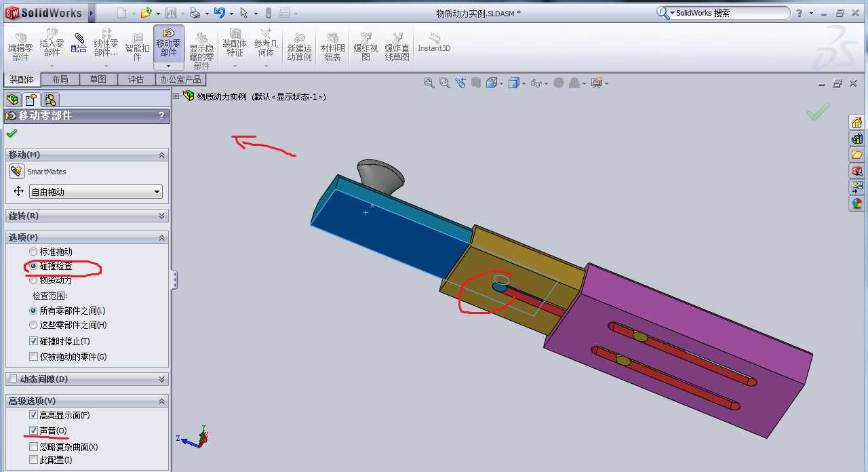The image size is (868, 472).
Task: Select Physical Dynamics (物资动力) radio option
Action: (33, 280)
